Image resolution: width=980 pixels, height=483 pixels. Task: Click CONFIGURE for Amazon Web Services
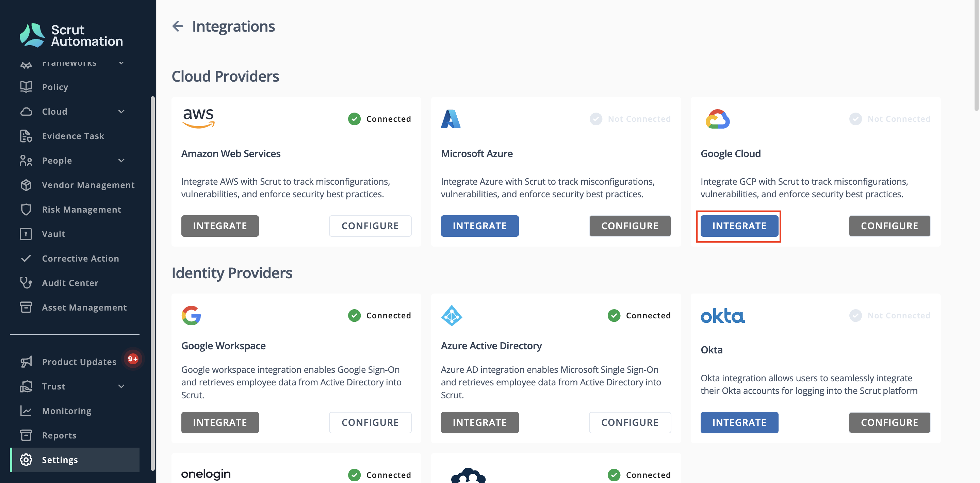tap(370, 226)
